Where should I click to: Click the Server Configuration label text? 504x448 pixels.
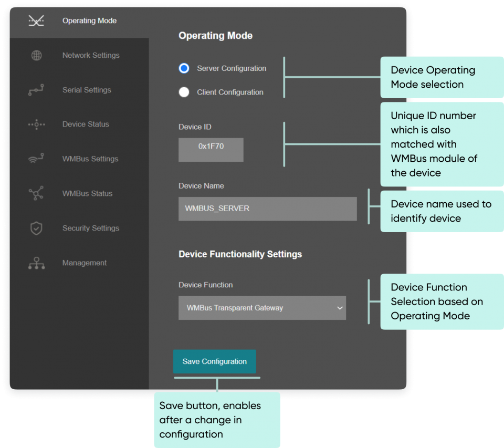pos(232,68)
